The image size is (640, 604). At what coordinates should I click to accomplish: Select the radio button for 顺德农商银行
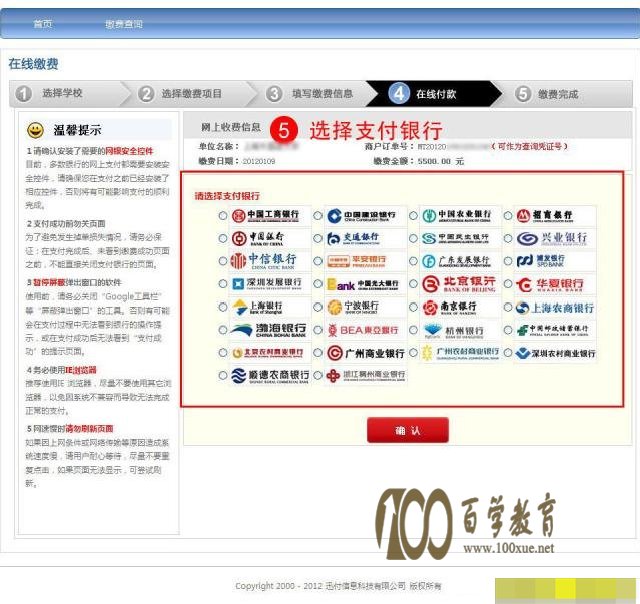tap(223, 375)
